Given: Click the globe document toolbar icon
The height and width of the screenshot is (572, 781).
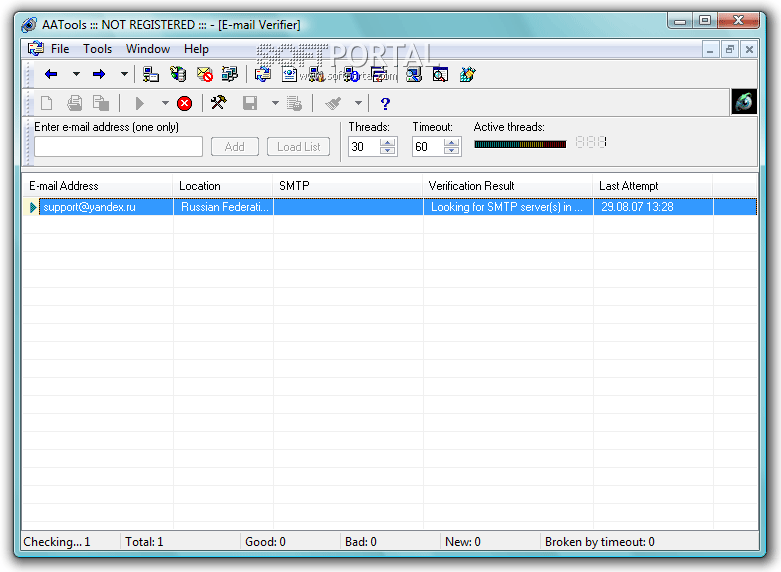Looking at the screenshot, I should [289, 75].
